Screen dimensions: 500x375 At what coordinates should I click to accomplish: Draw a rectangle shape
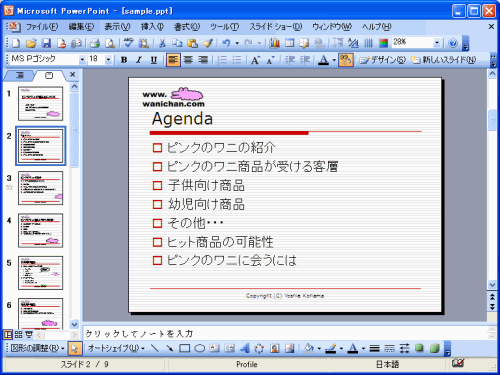185,348
